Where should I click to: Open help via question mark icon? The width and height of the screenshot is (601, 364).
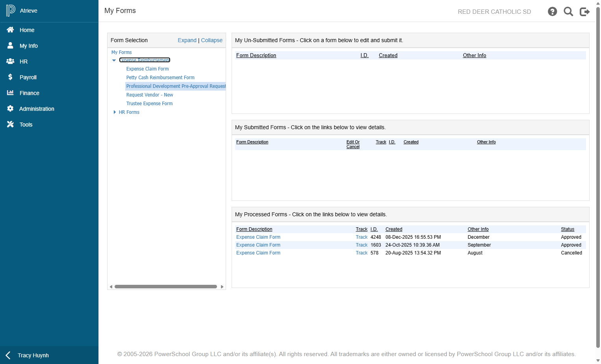pos(553,11)
